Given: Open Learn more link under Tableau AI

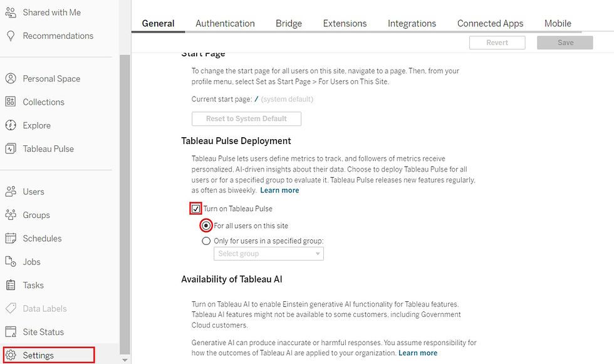Looking at the screenshot, I should point(418,353).
